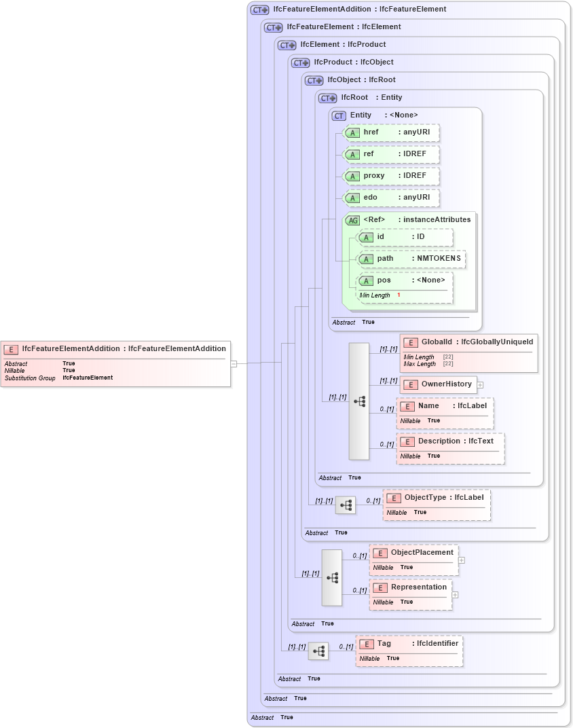The height and width of the screenshot is (728, 573).
Task: Click the plus button beside Representation
Action: point(455,594)
